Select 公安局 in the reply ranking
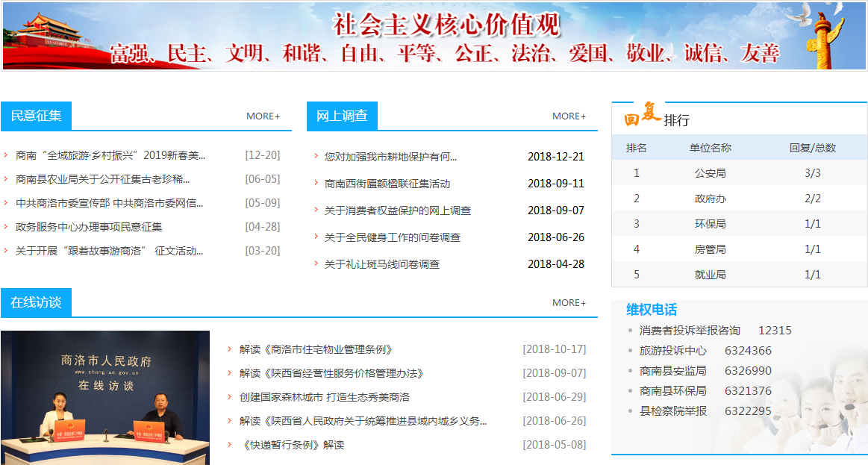 tap(711, 173)
